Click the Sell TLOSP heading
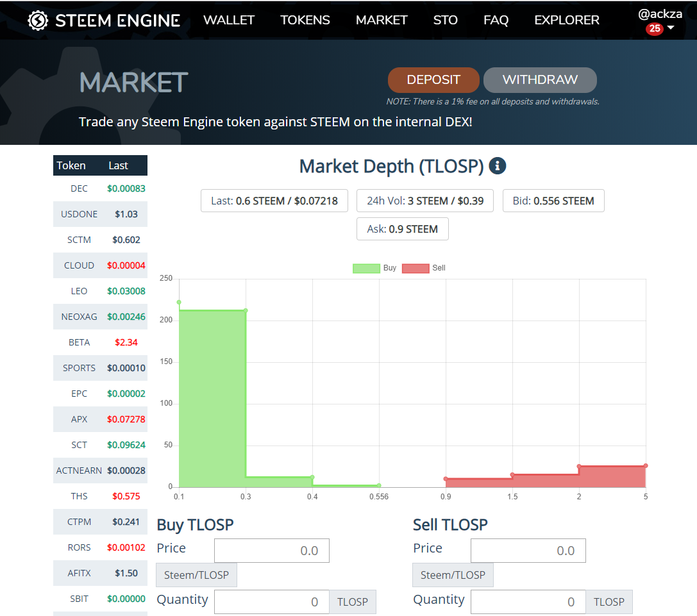 pyautogui.click(x=450, y=525)
